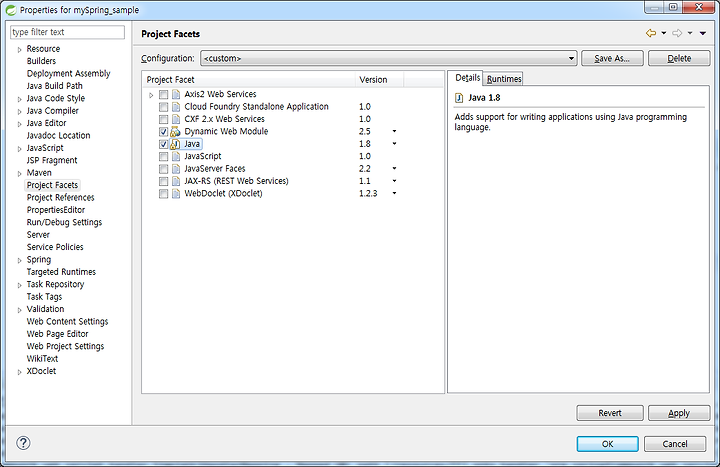This screenshot has height=467, width=720.
Task: Click the type filter text field
Action: (x=68, y=32)
